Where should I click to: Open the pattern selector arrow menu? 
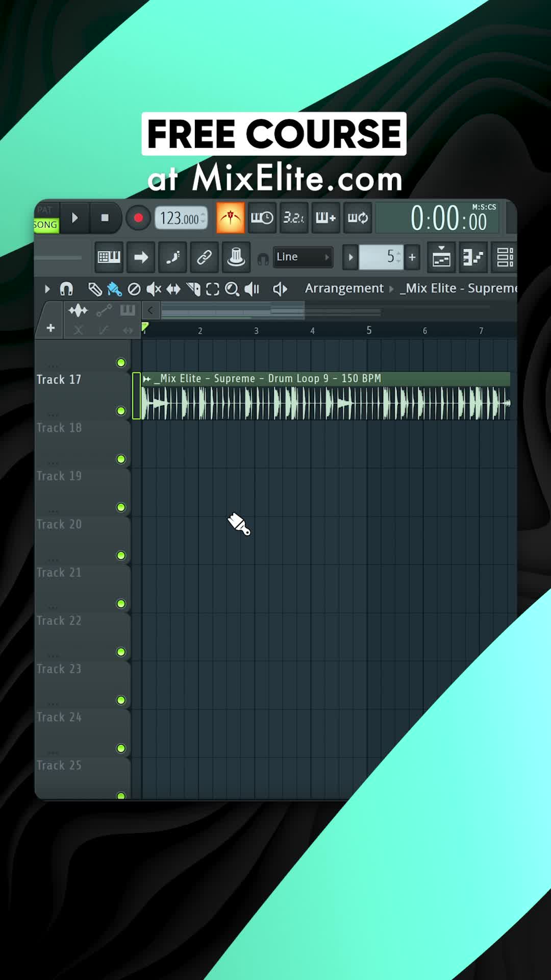350,257
